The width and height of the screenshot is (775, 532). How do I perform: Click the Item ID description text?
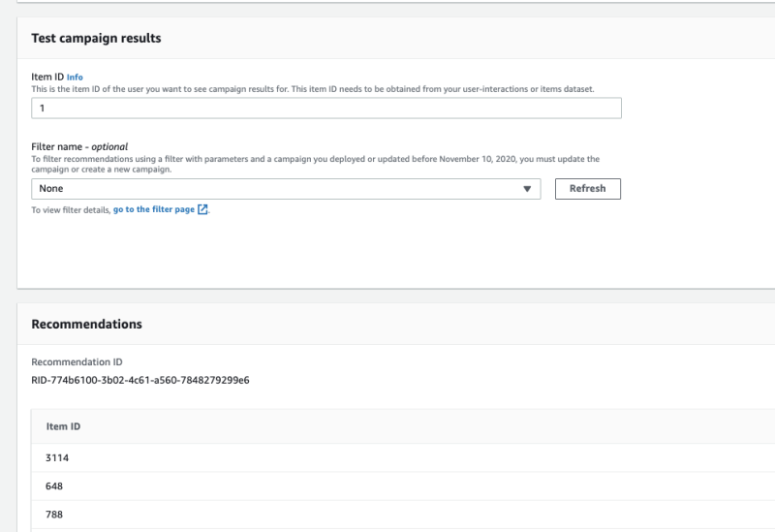[x=312, y=88]
